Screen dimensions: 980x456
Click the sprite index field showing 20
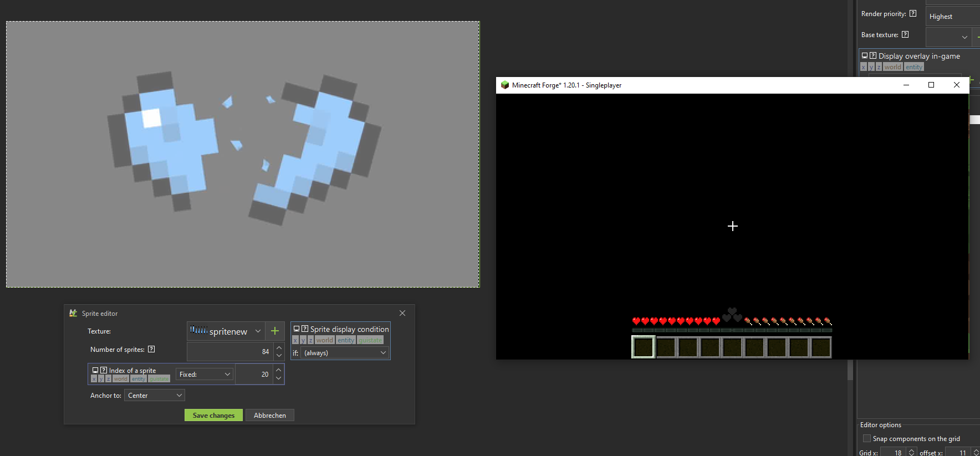[254, 374]
